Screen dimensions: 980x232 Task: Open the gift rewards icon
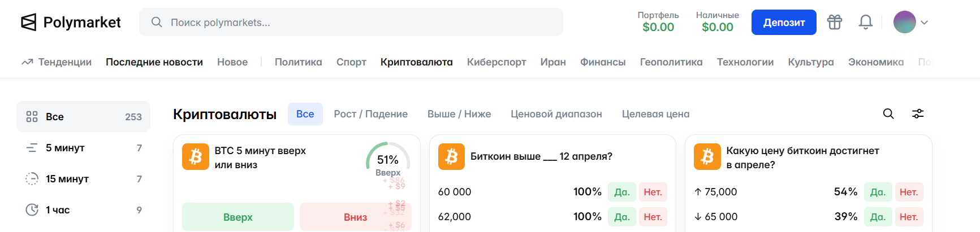pyautogui.click(x=835, y=22)
